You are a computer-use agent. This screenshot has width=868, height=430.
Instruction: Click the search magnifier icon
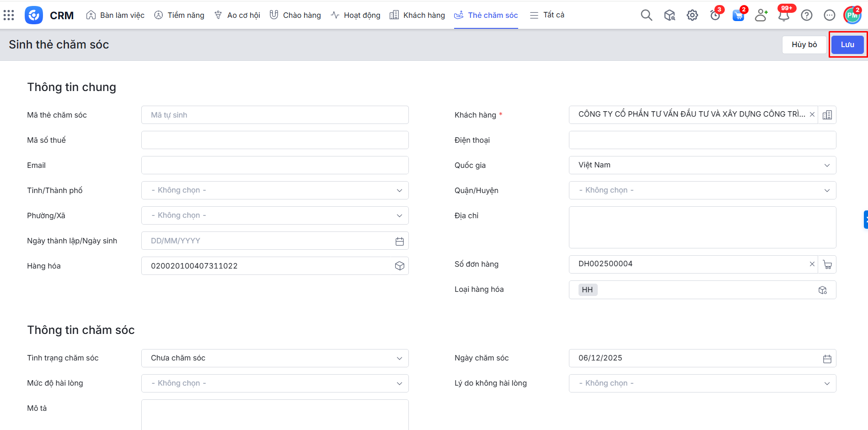[646, 15]
